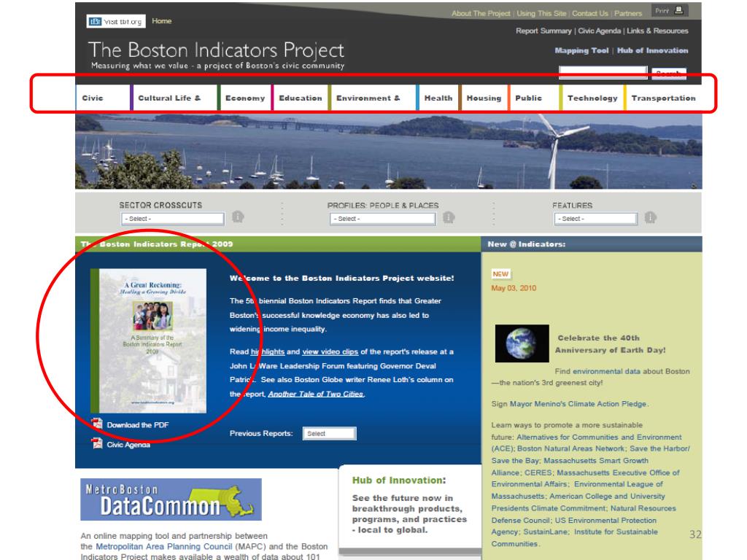
Task: Open Civic Agenda link in header
Action: pyautogui.click(x=600, y=31)
